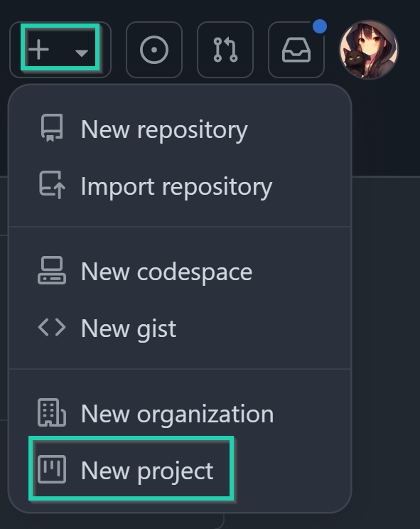
Task: Open the Issues icon button
Action: click(154, 50)
